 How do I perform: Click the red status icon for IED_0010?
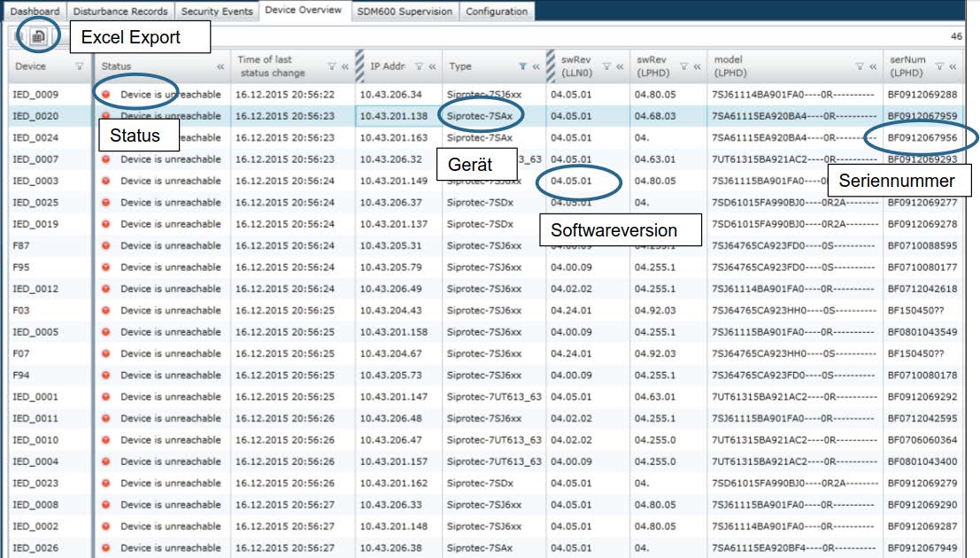click(106, 440)
